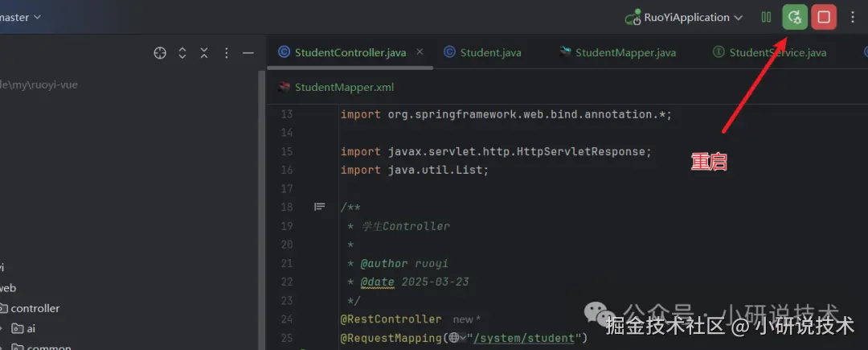The height and width of the screenshot is (350, 868).
Task: Open the more actions vertical dots menu
Action: (853, 17)
